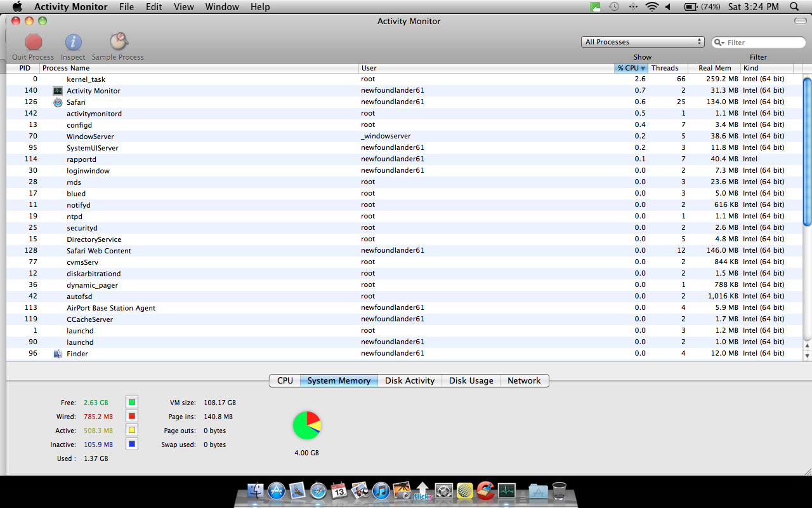Sort by the Threads column header
Image resolution: width=812 pixels, height=508 pixels.
click(x=667, y=68)
